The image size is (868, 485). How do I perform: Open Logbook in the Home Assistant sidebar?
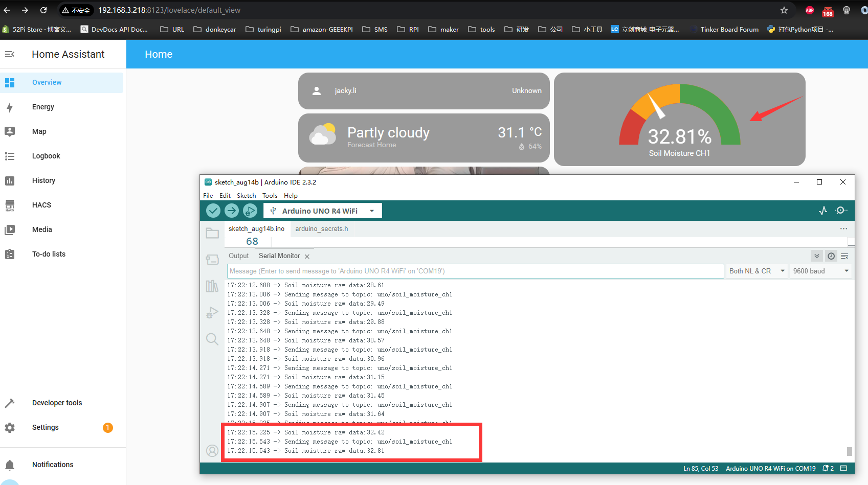62,156
